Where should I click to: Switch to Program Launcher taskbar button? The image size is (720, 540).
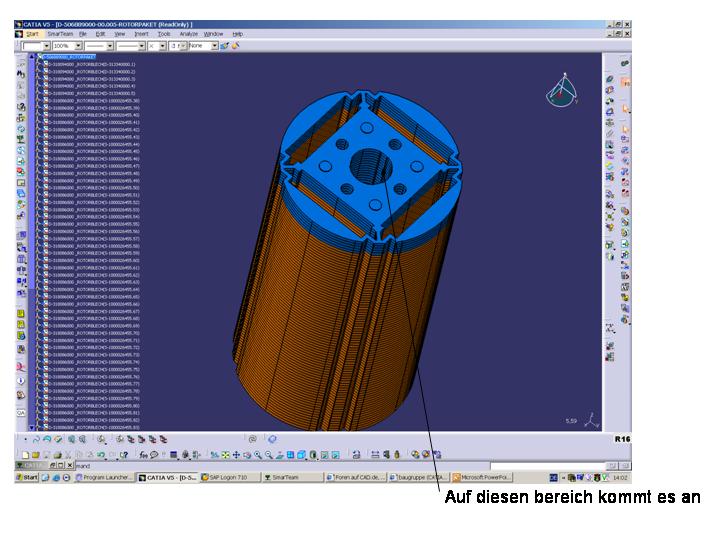pyautogui.click(x=104, y=478)
